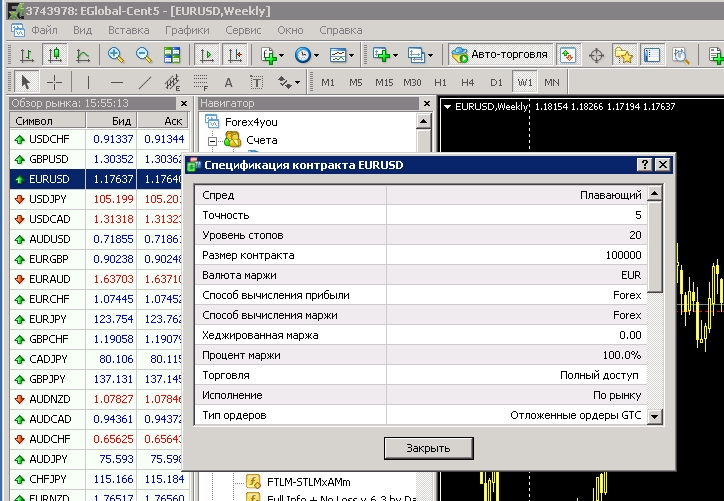This screenshot has height=501, width=724.
Task: Select the bar chart type icon
Action: (27, 55)
